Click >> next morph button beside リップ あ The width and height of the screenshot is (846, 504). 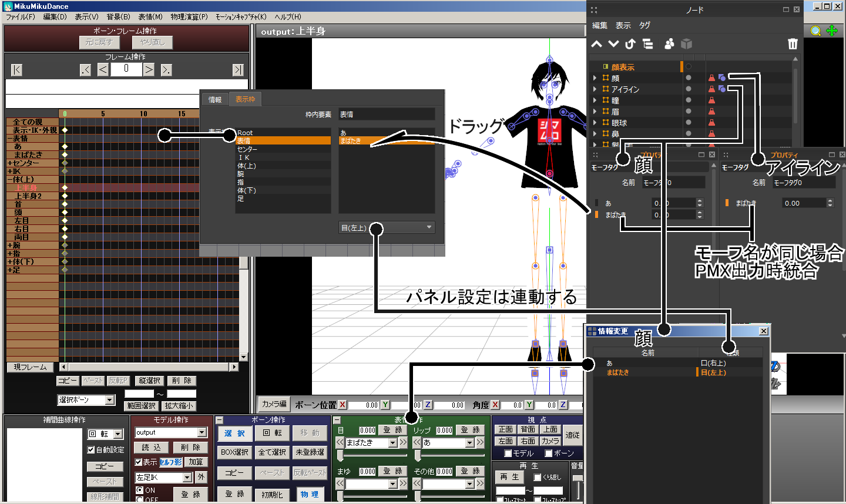480,443
